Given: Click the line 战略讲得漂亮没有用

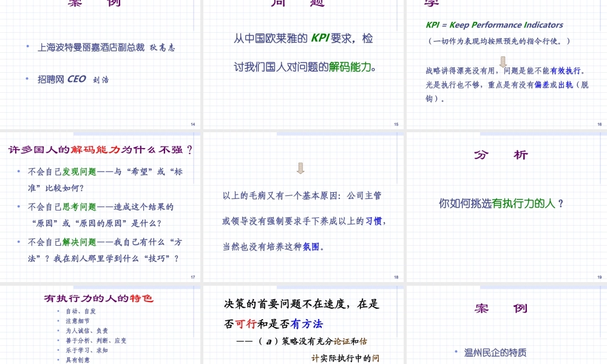Looking at the screenshot, I should (x=505, y=71).
